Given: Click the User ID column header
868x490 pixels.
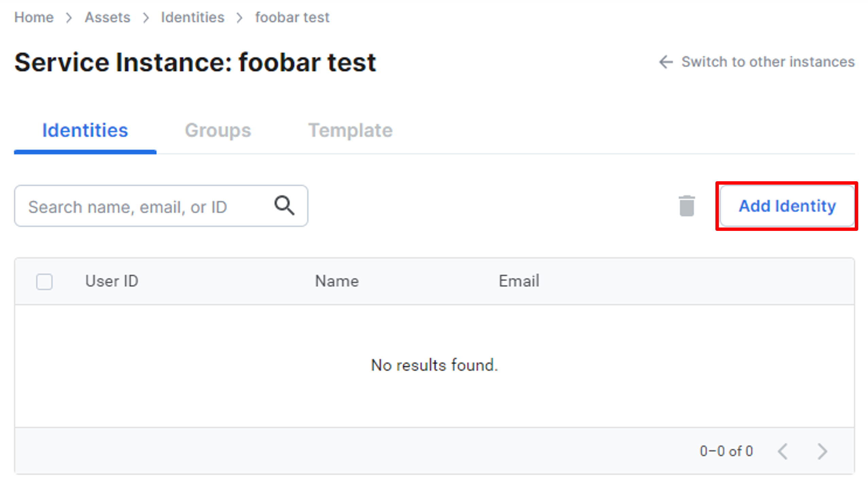Looking at the screenshot, I should [x=111, y=281].
